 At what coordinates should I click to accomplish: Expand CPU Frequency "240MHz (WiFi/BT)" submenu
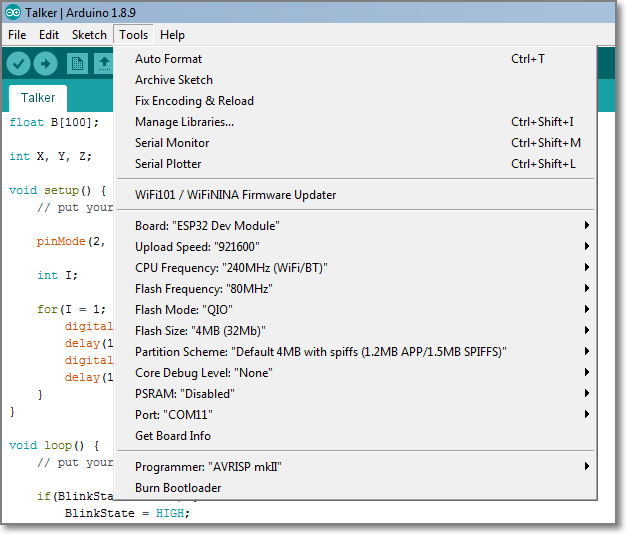(x=355, y=268)
